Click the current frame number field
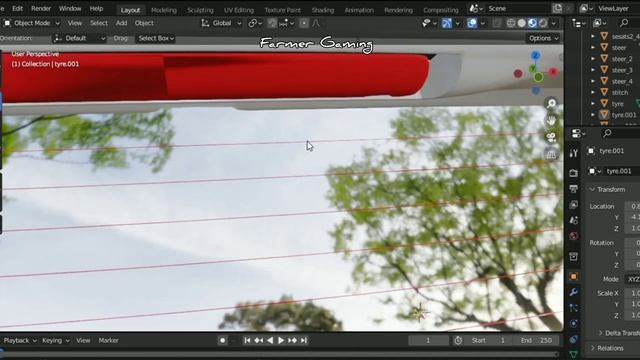This screenshot has height=360, width=640. 428,340
